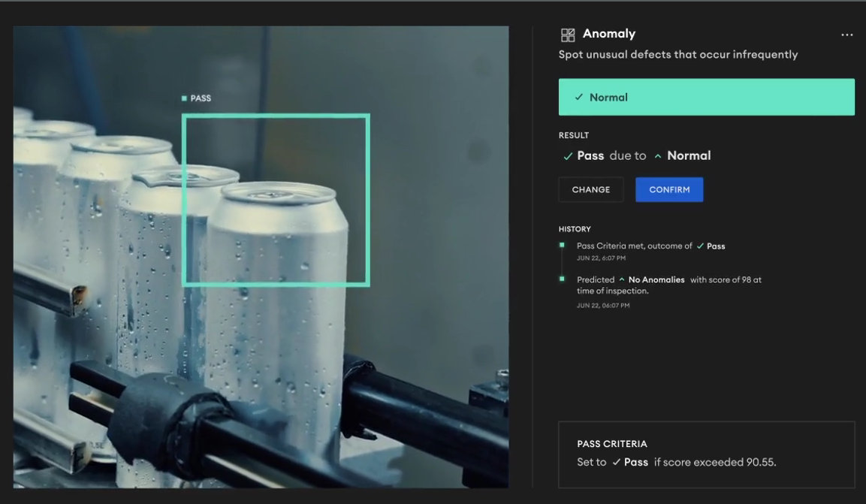Screen dimensions: 866x504
Task: Click the PASS CRITERIA heading
Action: pyautogui.click(x=611, y=444)
